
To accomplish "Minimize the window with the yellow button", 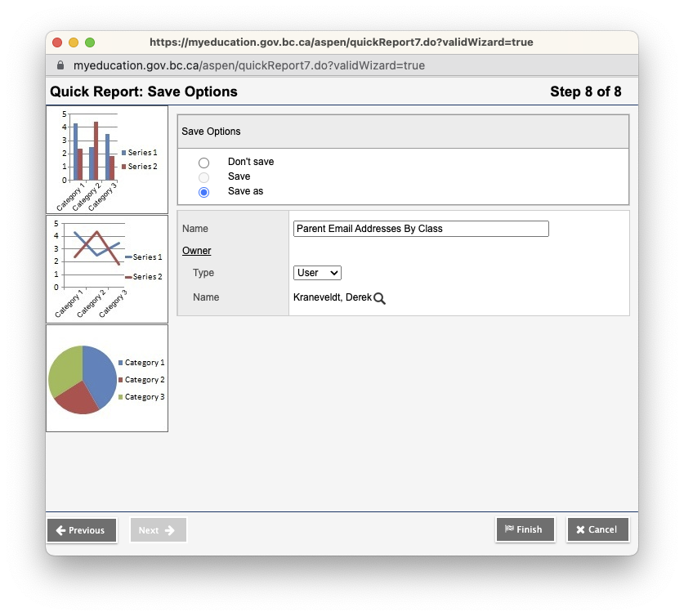I will coord(74,42).
